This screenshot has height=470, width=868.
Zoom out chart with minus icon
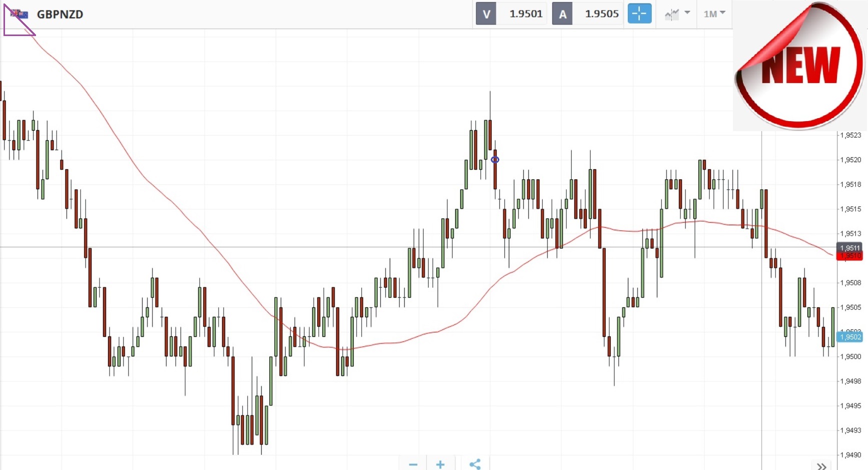coord(413,464)
